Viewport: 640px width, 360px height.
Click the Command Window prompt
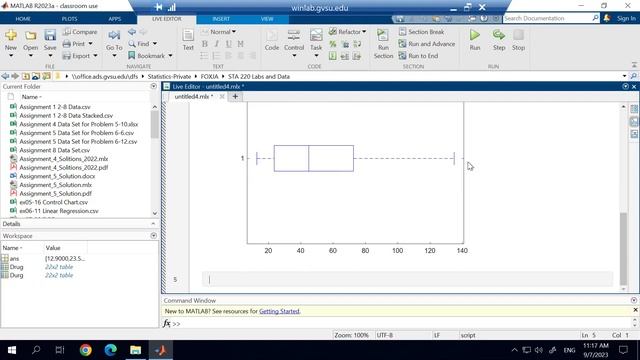pos(176,324)
